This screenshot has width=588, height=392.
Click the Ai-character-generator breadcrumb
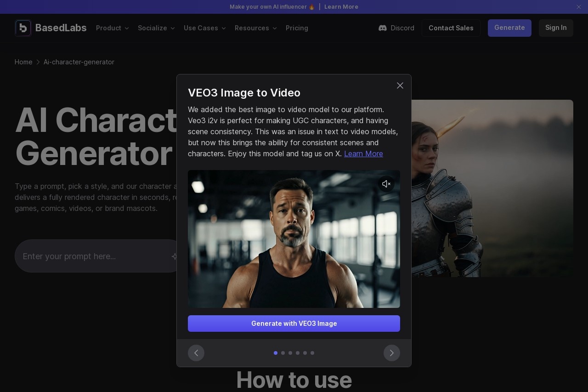79,62
